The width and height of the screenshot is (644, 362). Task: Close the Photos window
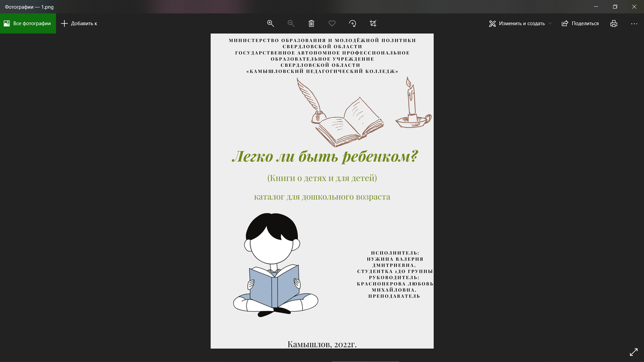point(634,6)
